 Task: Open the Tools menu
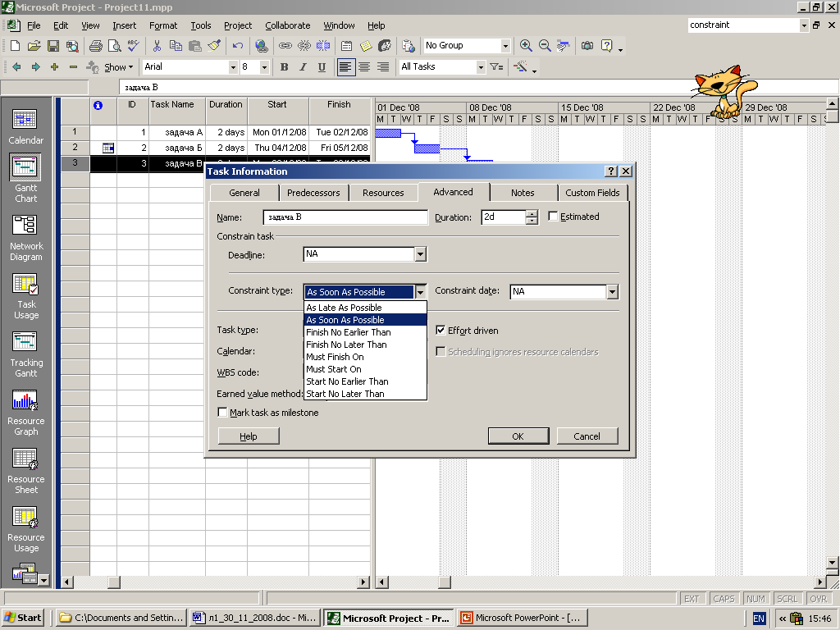[x=201, y=25]
